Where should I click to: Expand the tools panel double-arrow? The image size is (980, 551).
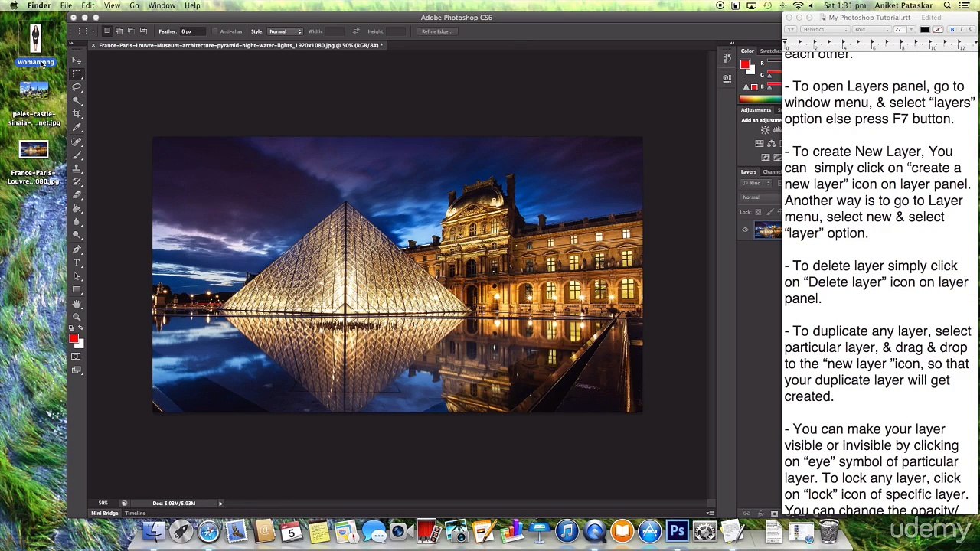click(x=73, y=44)
